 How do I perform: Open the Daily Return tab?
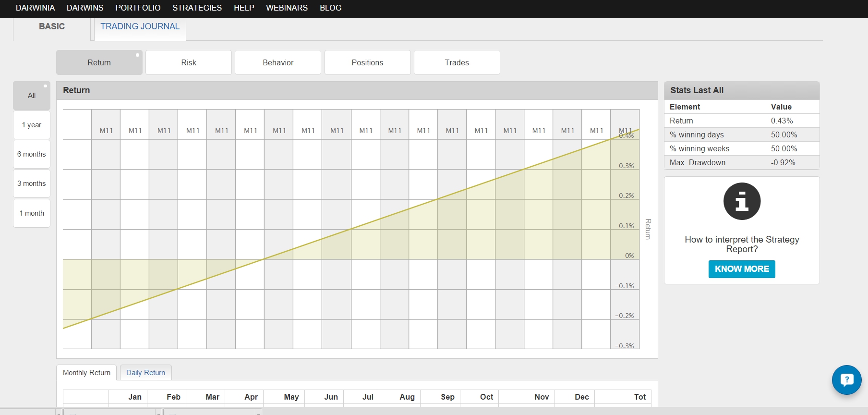click(x=145, y=373)
